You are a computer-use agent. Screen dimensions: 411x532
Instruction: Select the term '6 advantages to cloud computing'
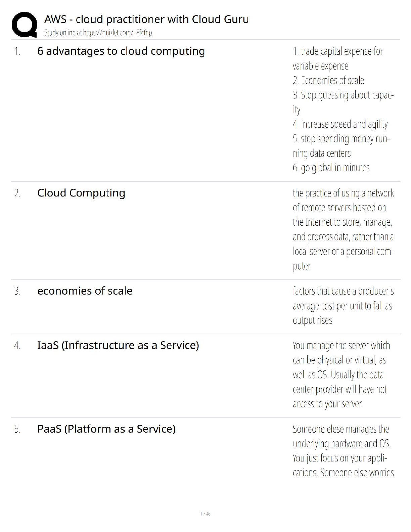click(121, 51)
